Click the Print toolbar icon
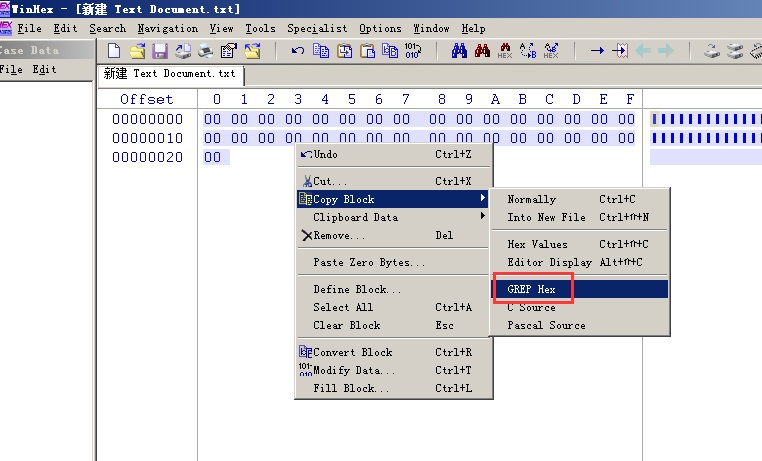 [x=206, y=51]
